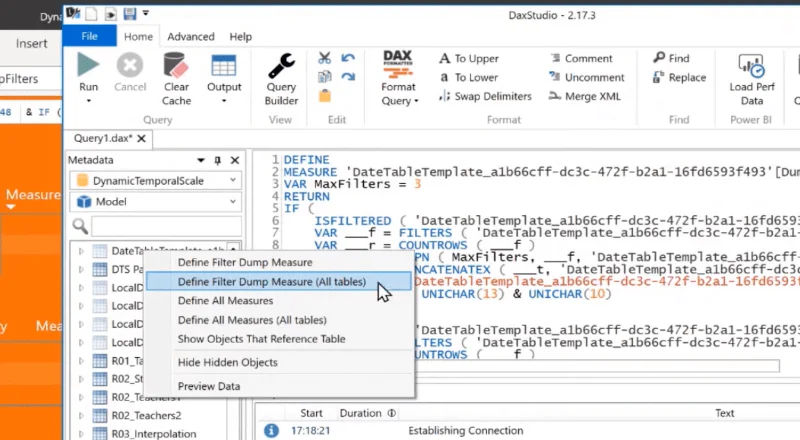This screenshot has width=800, height=440.
Task: Choose Hide Hidden Objects
Action: point(228,362)
